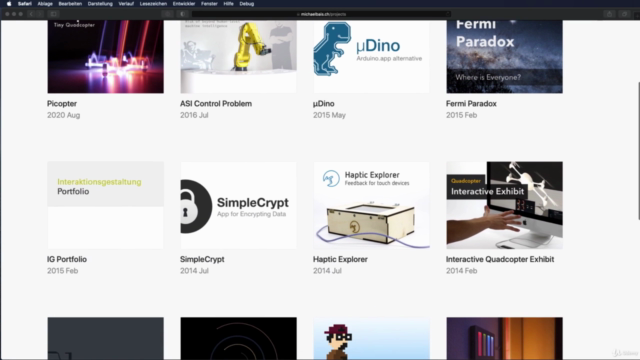Go forward with Safari forward arrow
Image resolution: width=640 pixels, height=360 pixels.
click(40, 14)
